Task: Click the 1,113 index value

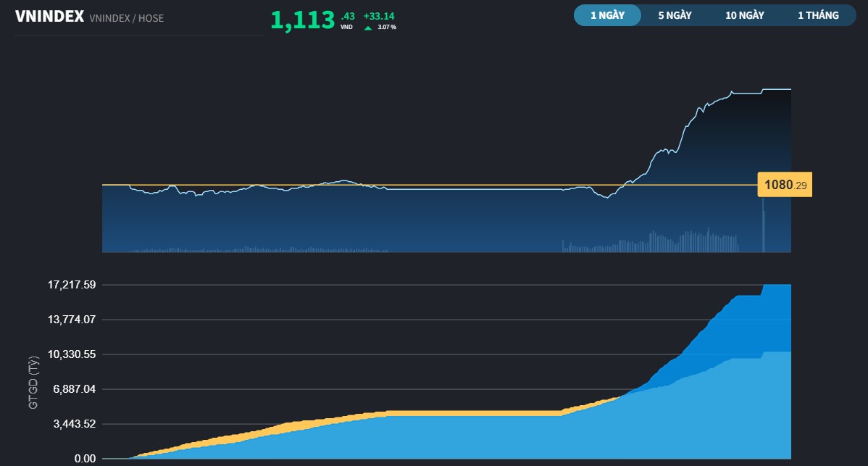Action: tap(303, 20)
